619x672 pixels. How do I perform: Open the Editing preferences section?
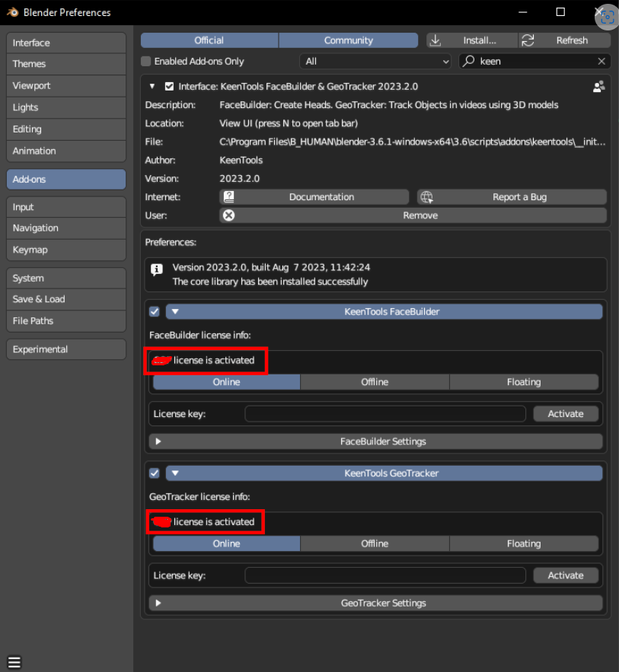click(66, 129)
